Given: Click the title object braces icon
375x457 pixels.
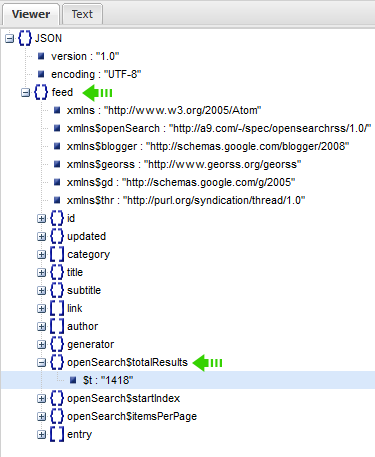Looking at the screenshot, I should tap(57, 272).
